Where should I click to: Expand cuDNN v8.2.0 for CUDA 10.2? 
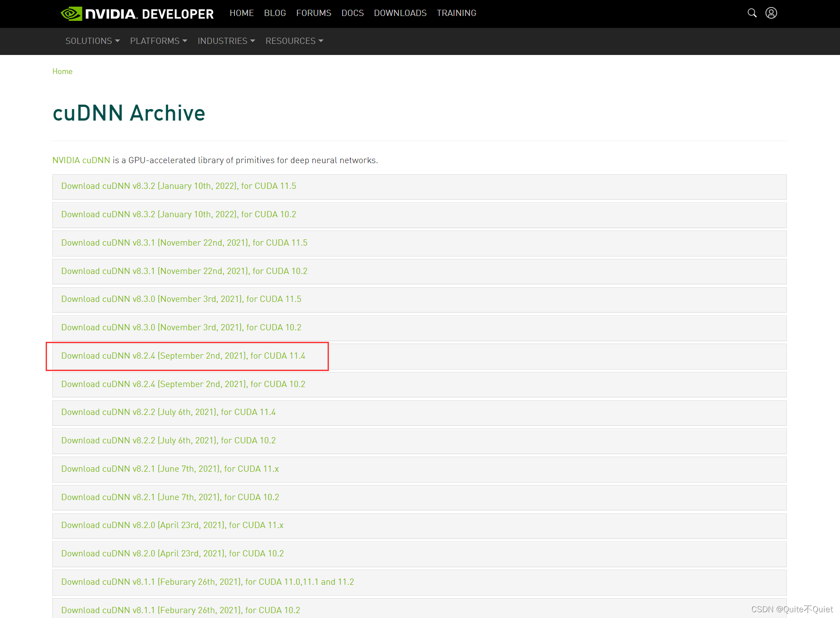pos(419,554)
